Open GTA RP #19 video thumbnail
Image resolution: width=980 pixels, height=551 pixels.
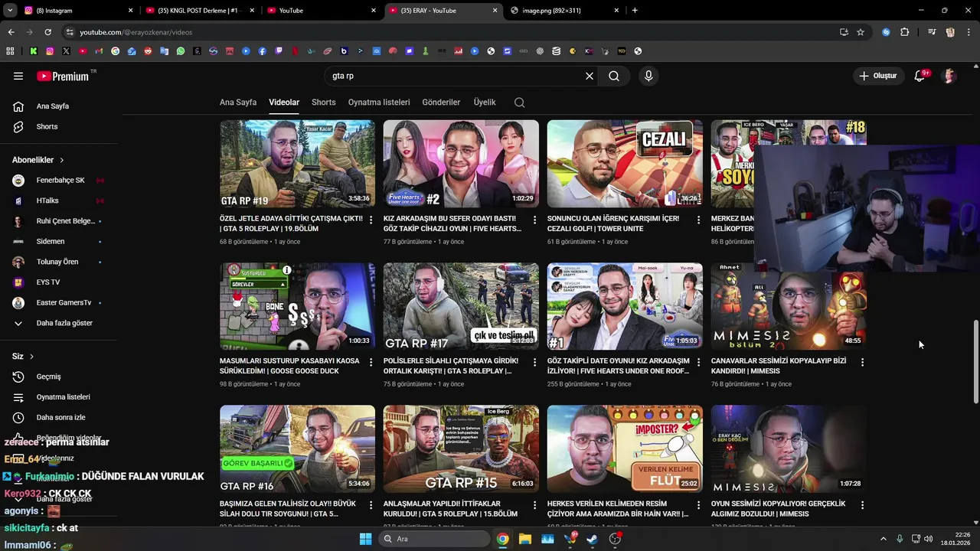tap(297, 164)
